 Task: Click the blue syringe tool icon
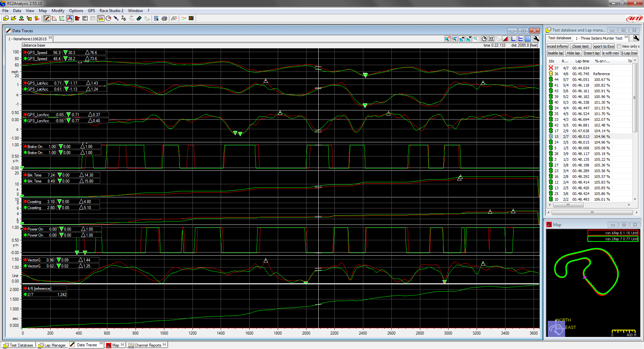116,18
